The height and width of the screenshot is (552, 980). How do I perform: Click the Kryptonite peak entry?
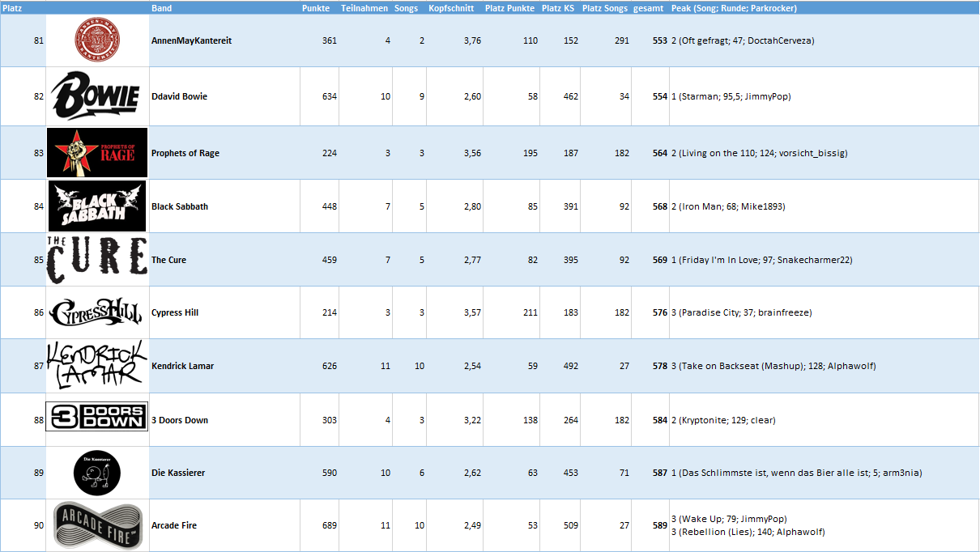[723, 420]
